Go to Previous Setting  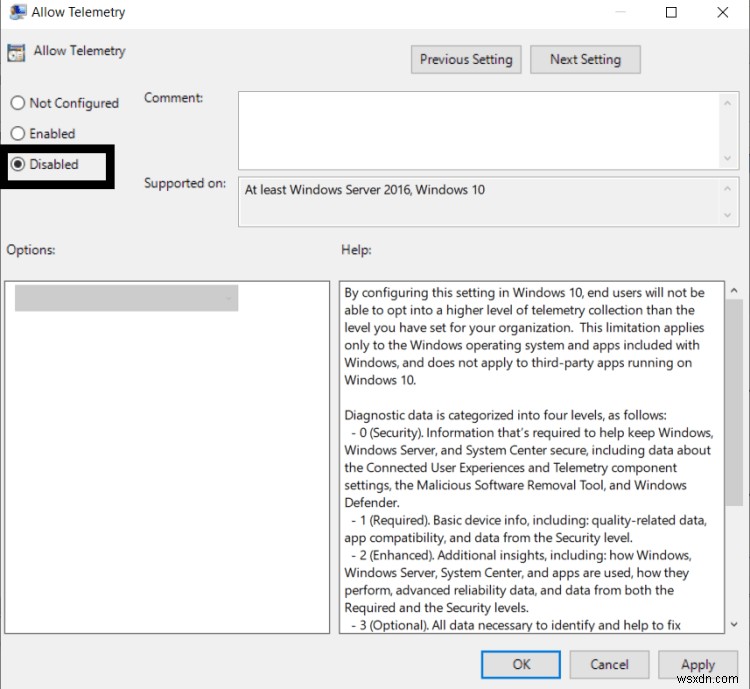coord(466,59)
